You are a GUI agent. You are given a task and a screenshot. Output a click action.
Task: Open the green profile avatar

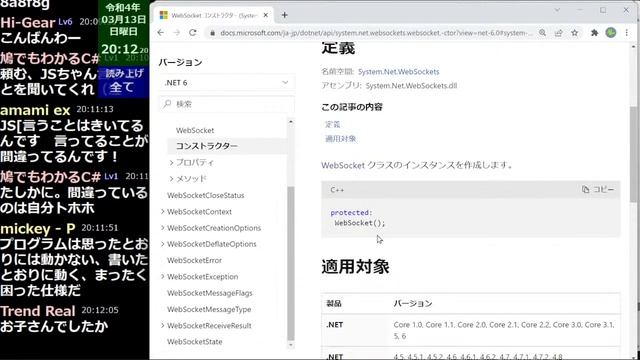(x=611, y=33)
